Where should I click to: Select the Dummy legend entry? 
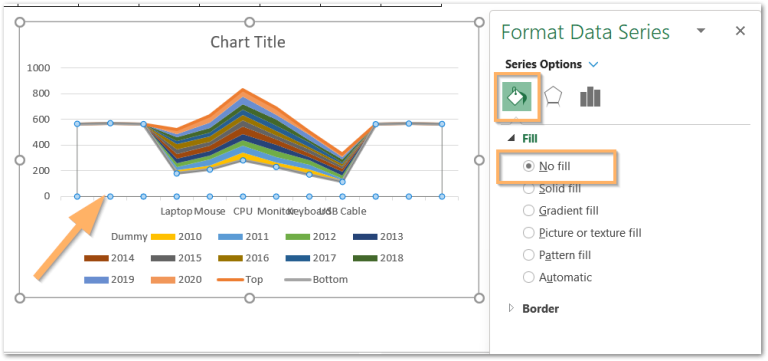129,237
